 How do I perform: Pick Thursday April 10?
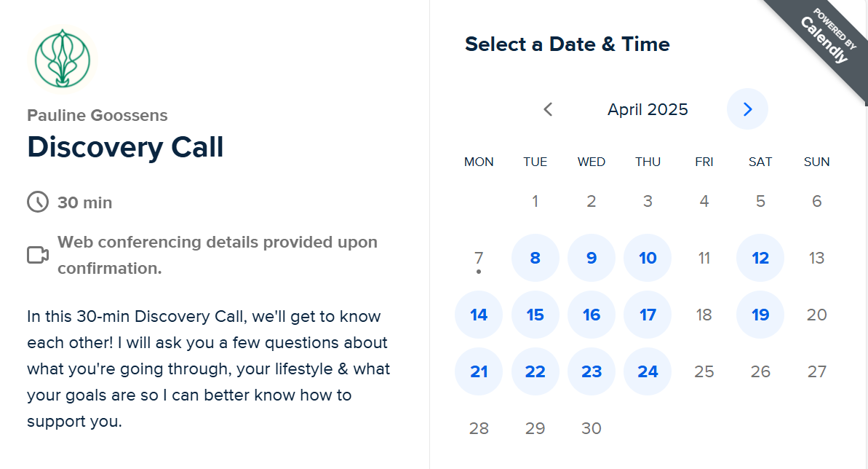point(648,258)
